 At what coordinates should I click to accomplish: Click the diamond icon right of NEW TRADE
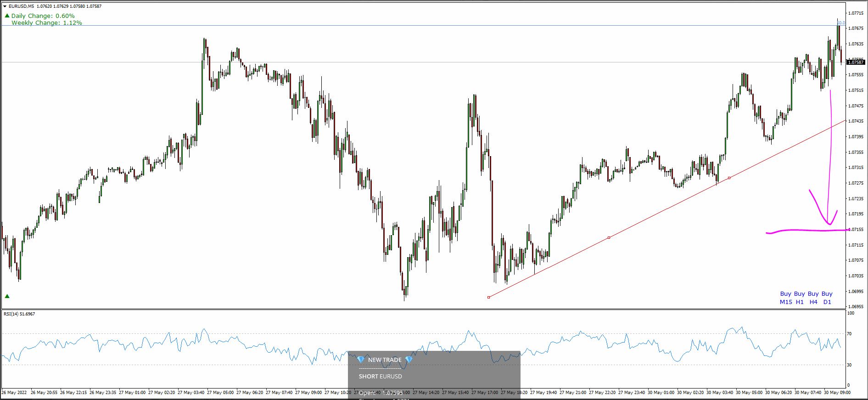tap(409, 360)
